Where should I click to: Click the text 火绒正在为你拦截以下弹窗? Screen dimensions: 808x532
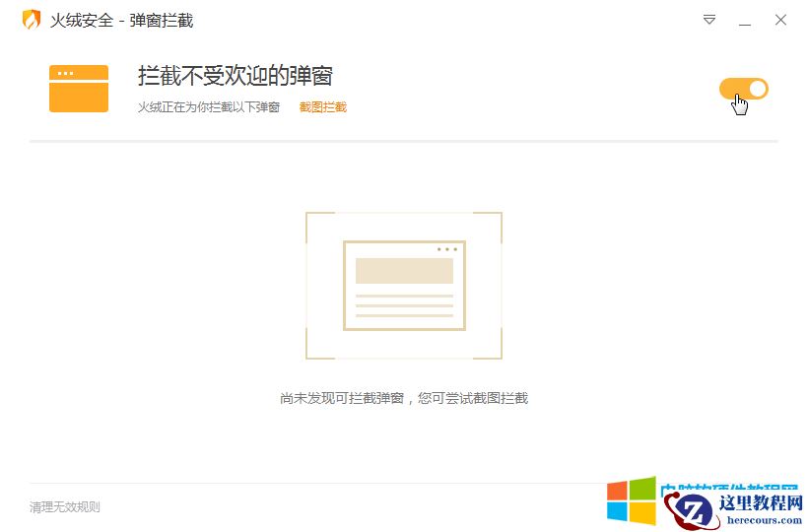(x=209, y=107)
